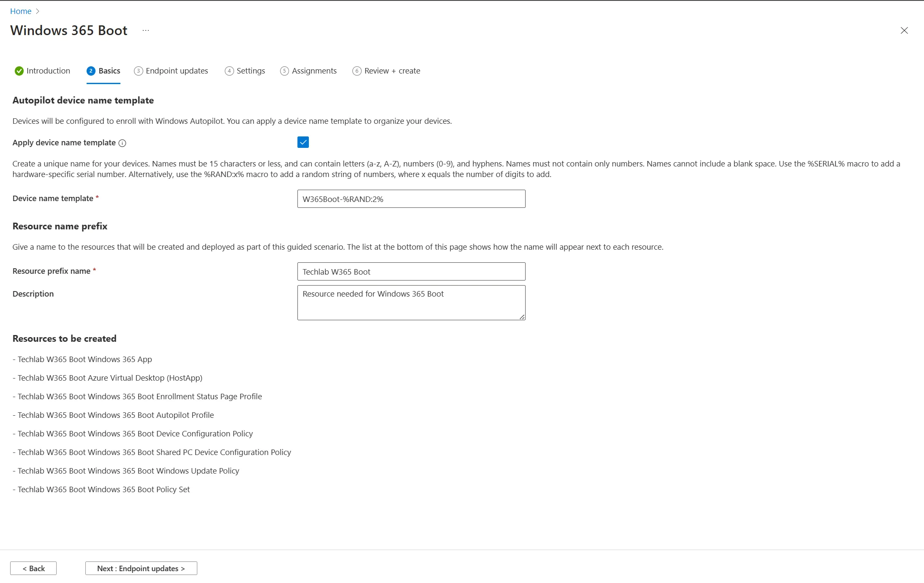
Task: Click inside the Description text area
Action: (411, 303)
